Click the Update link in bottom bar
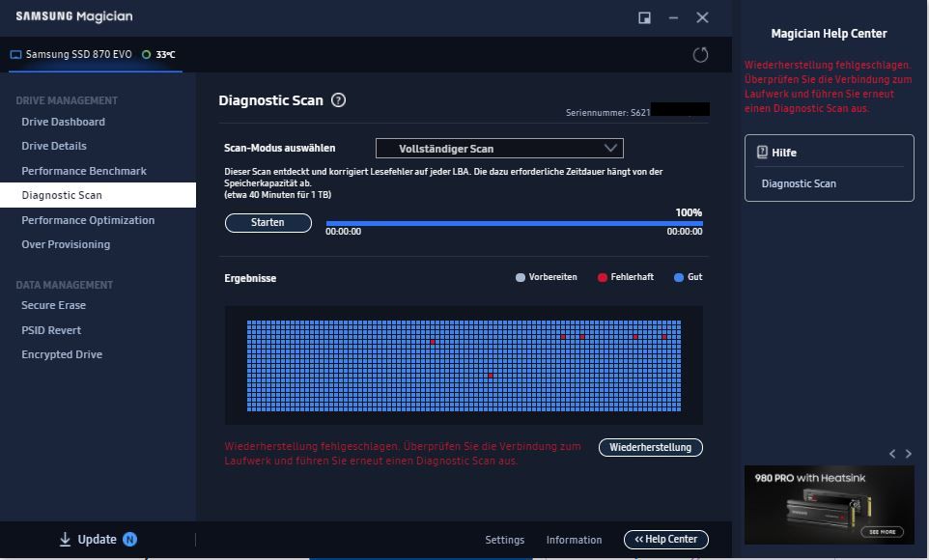The height and width of the screenshot is (560, 929). [98, 540]
